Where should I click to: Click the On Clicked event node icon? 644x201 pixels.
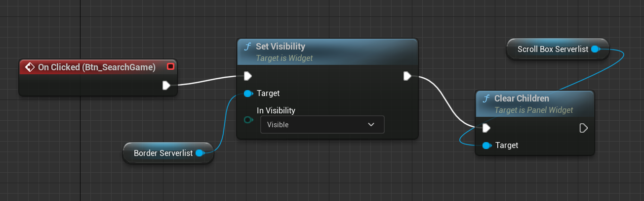point(29,67)
